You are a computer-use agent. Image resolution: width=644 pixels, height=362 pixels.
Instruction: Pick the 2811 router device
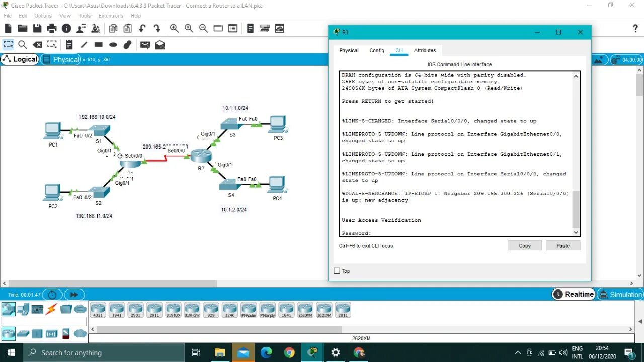point(343,310)
